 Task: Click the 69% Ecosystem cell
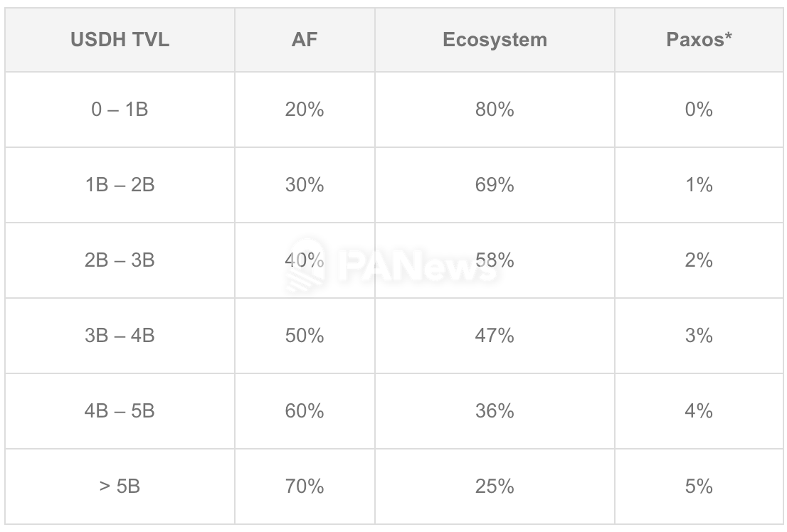tap(495, 185)
